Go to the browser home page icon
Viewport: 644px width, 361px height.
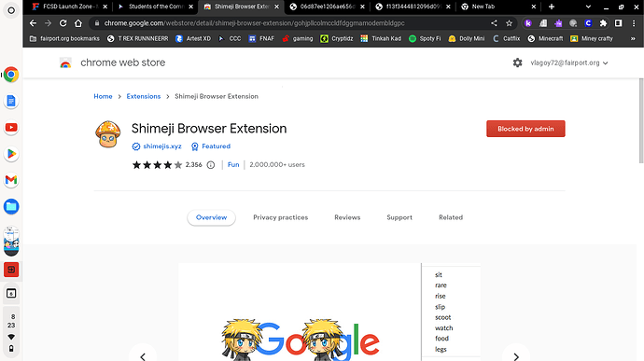(78, 23)
